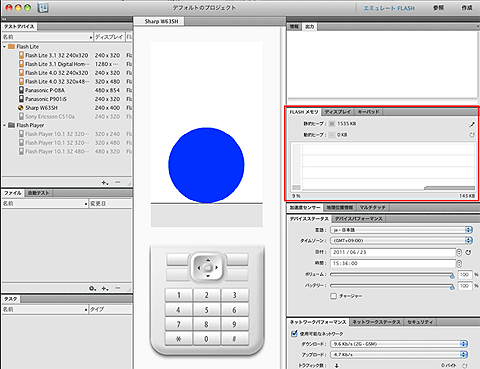Click the keypad up arrow on D-pad

pyautogui.click(x=208, y=260)
